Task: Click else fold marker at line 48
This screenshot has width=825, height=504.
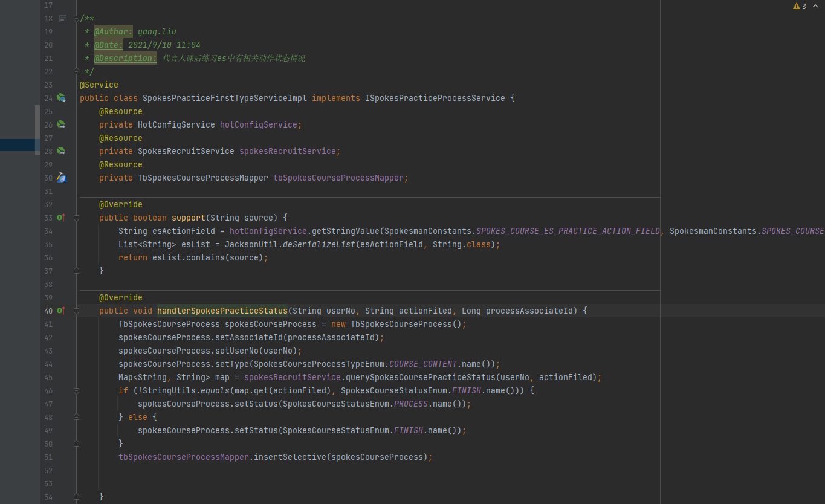Action: click(x=76, y=417)
